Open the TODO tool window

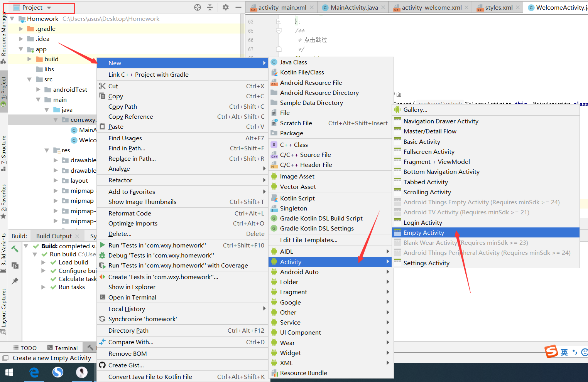25,348
